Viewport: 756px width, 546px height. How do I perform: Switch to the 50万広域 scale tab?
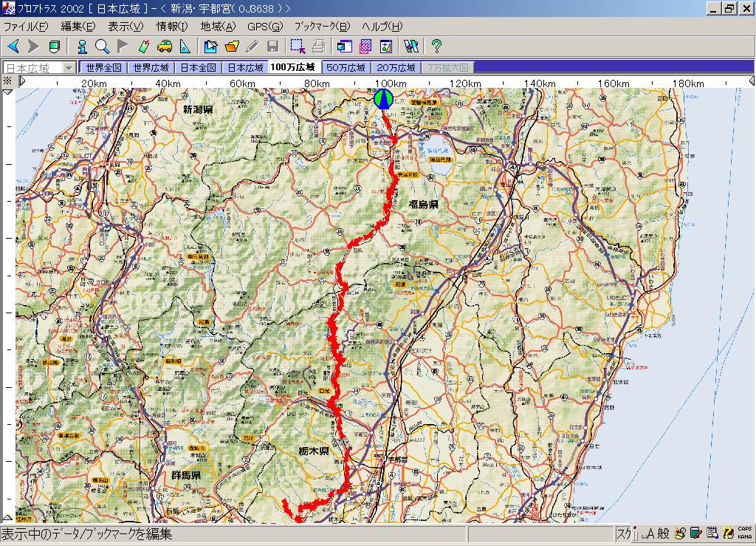[346, 67]
